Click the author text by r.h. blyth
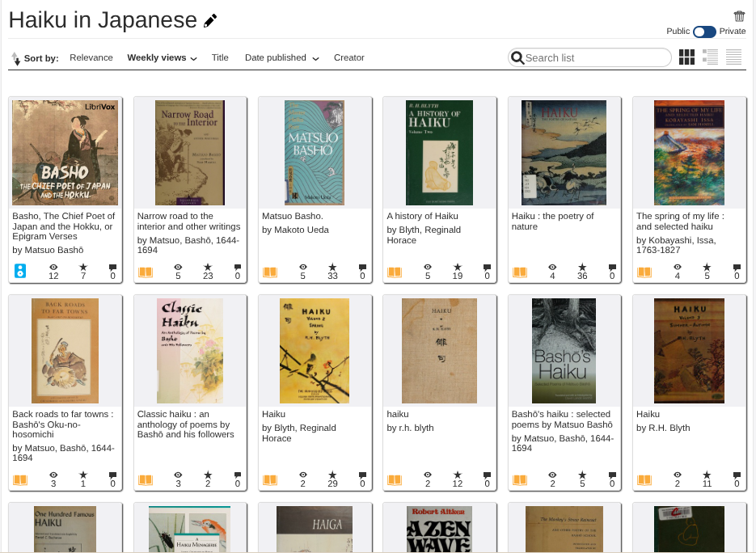756x553 pixels. pos(410,428)
